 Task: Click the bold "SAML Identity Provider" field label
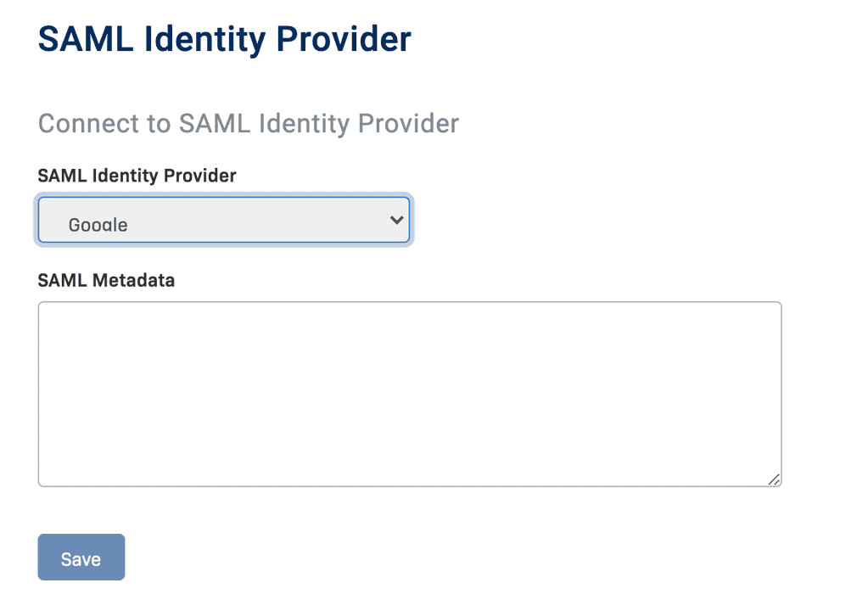137,176
